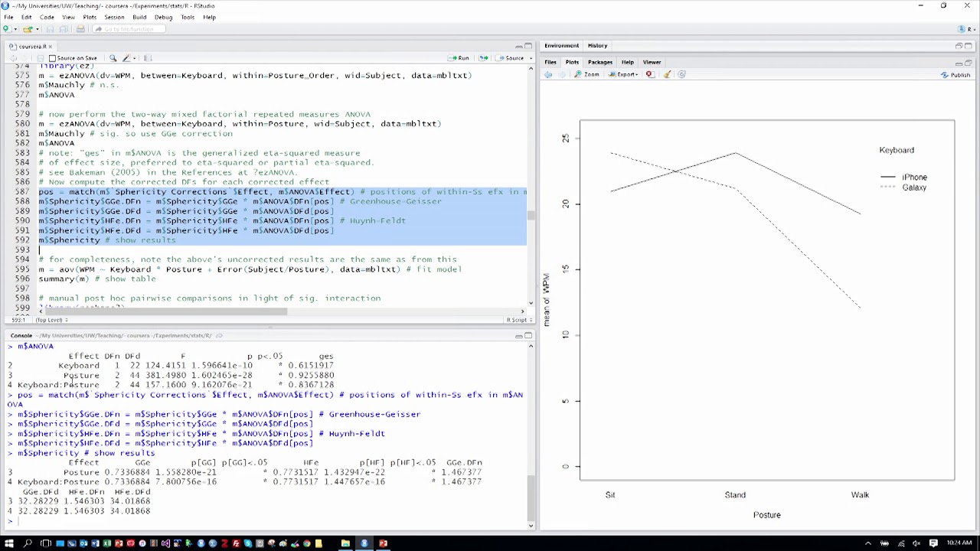Click line 596 summary(m) in editor
Image resolution: width=980 pixels, height=551 pixels.
pos(97,279)
